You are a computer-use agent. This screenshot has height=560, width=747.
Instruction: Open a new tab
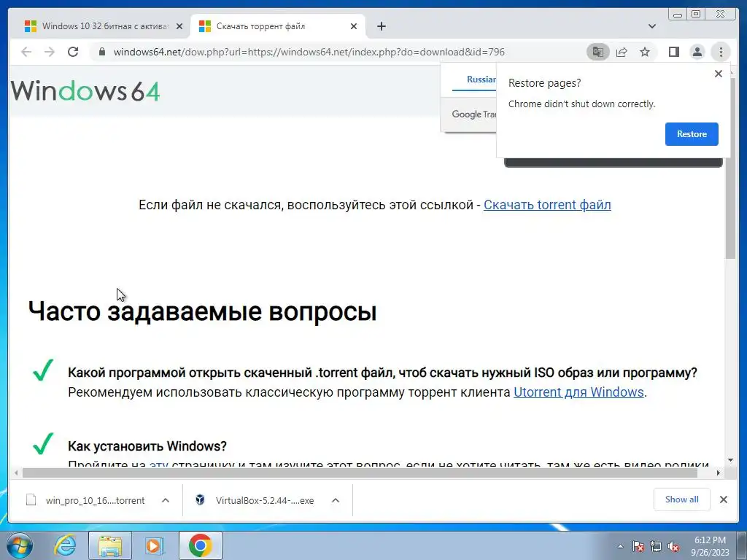381,26
